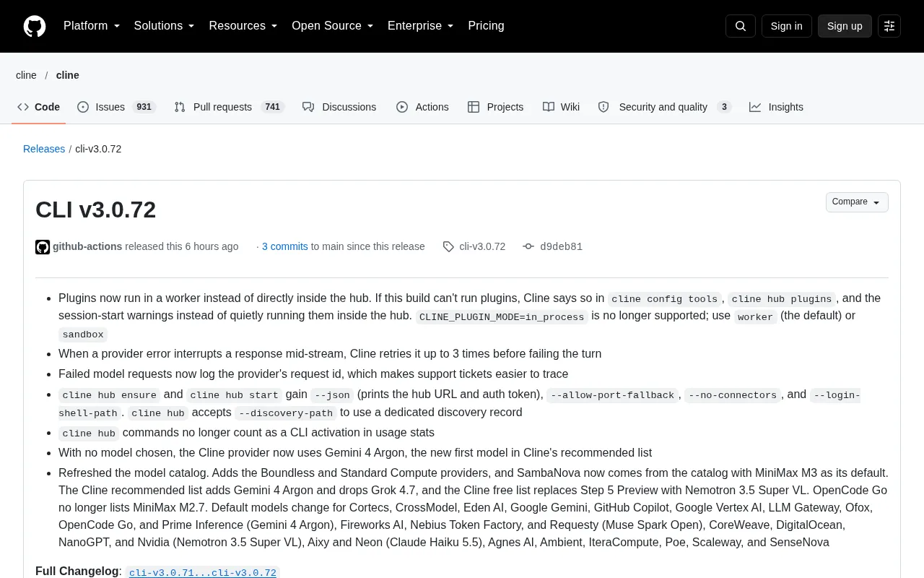Image resolution: width=924 pixels, height=578 pixels.
Task: Open the appearance settings icon button
Action: (889, 26)
